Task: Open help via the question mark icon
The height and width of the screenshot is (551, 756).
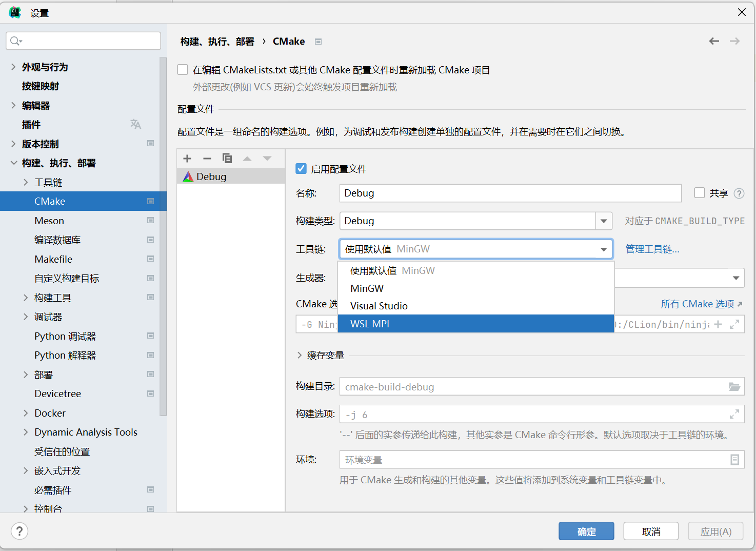Action: click(19, 531)
